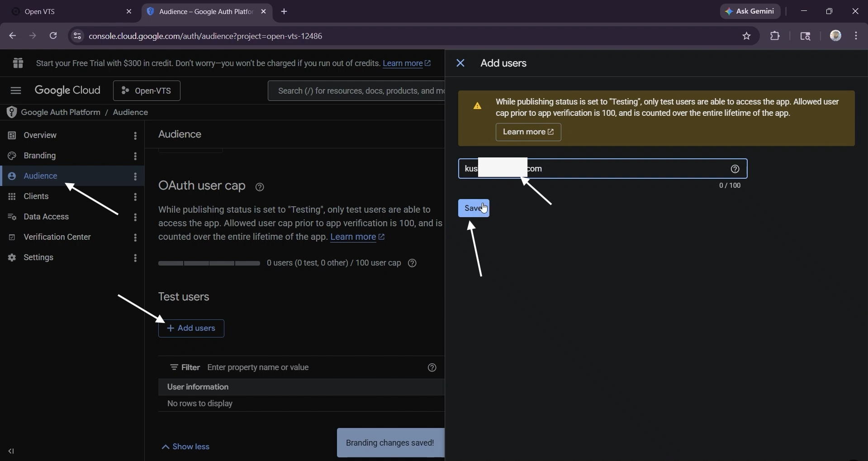Open the user cap count help icon
The image size is (868, 461).
pos(412,263)
